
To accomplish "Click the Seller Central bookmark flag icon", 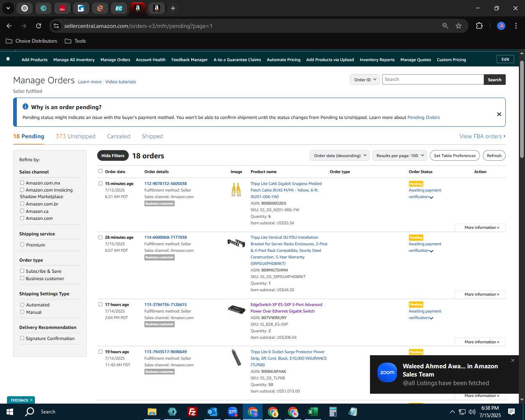I will click(8, 59).
